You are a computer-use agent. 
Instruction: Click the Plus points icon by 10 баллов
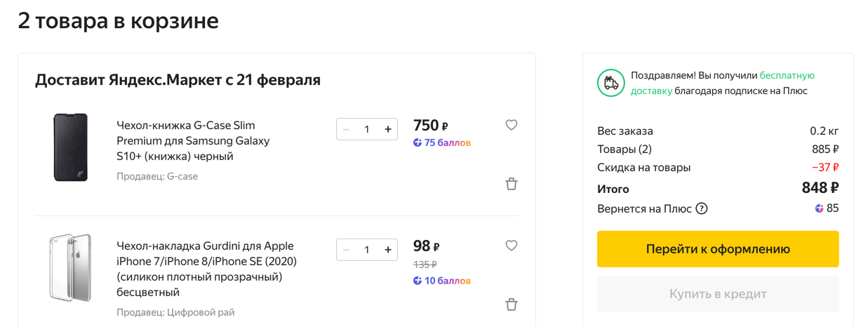coord(418,281)
